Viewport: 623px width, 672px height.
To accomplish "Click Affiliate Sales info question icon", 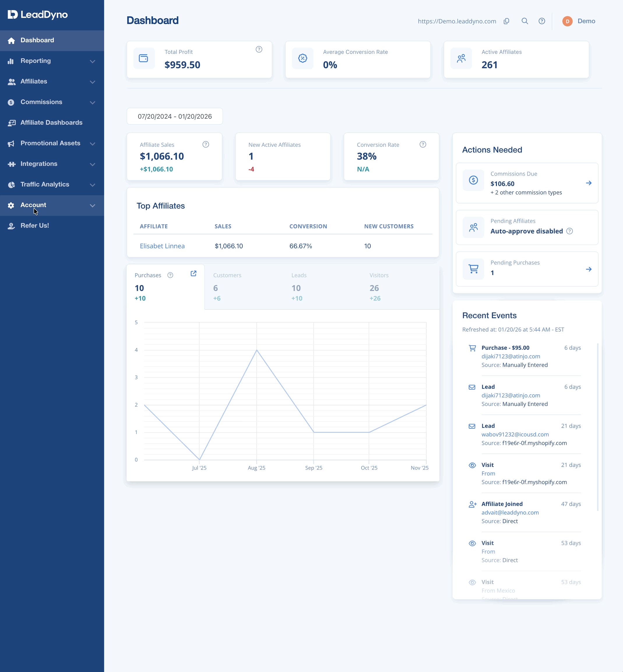I will tap(206, 144).
